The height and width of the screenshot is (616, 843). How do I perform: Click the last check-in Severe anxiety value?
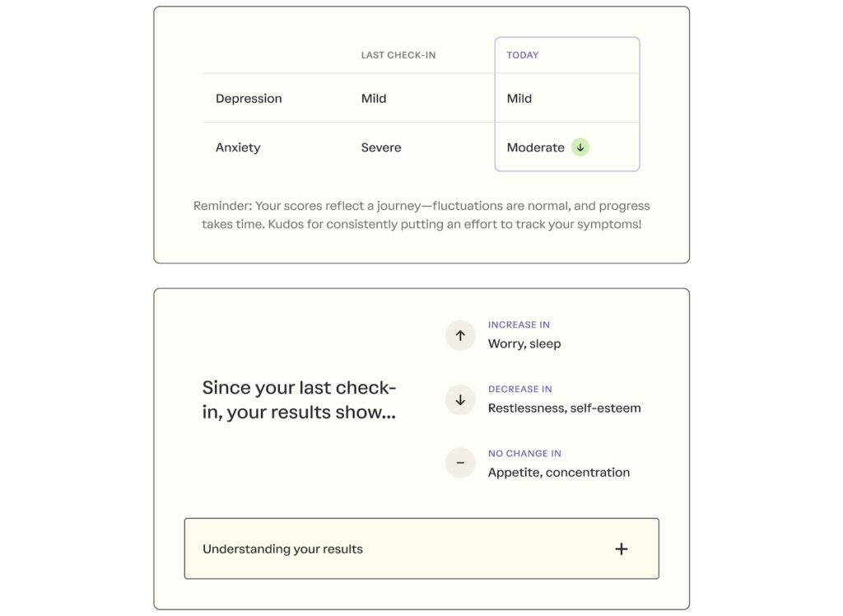pos(381,148)
